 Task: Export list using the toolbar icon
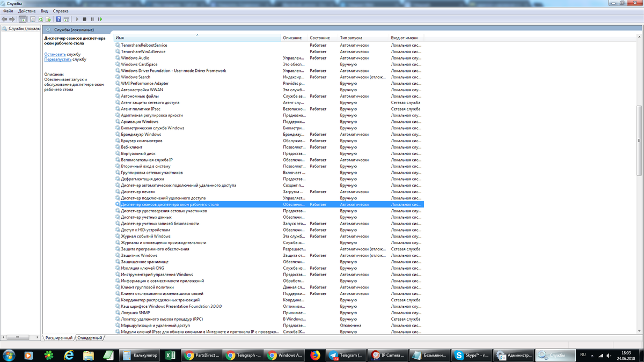(48, 19)
